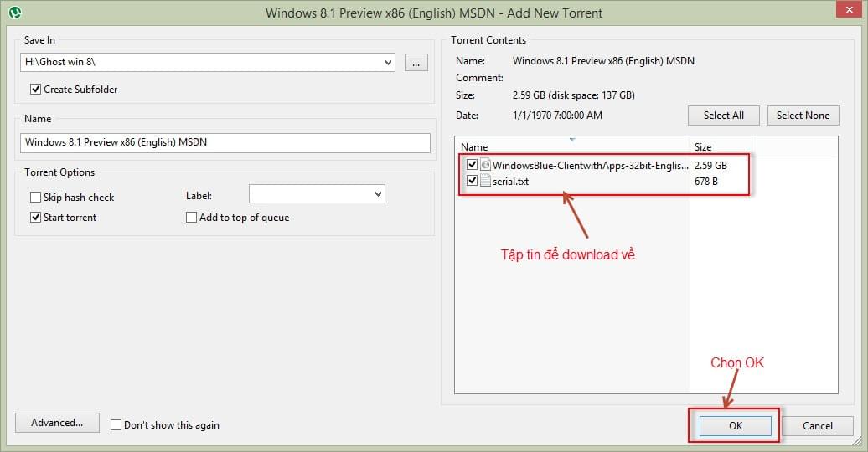Click the 2.59 GB size cell

point(710,166)
